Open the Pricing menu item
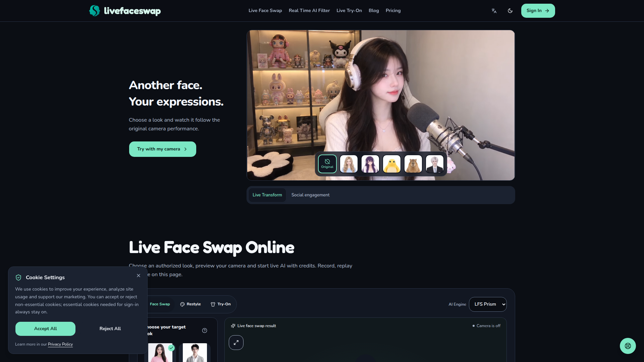This screenshot has height=362, width=644. (x=393, y=11)
